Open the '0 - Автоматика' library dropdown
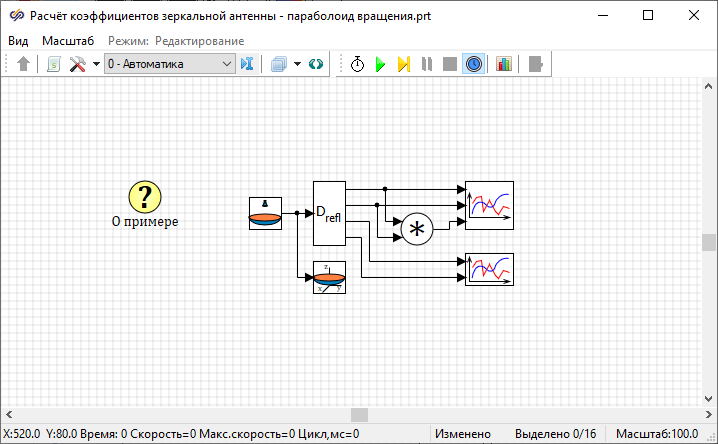This screenshot has height=444, width=718. [x=169, y=64]
